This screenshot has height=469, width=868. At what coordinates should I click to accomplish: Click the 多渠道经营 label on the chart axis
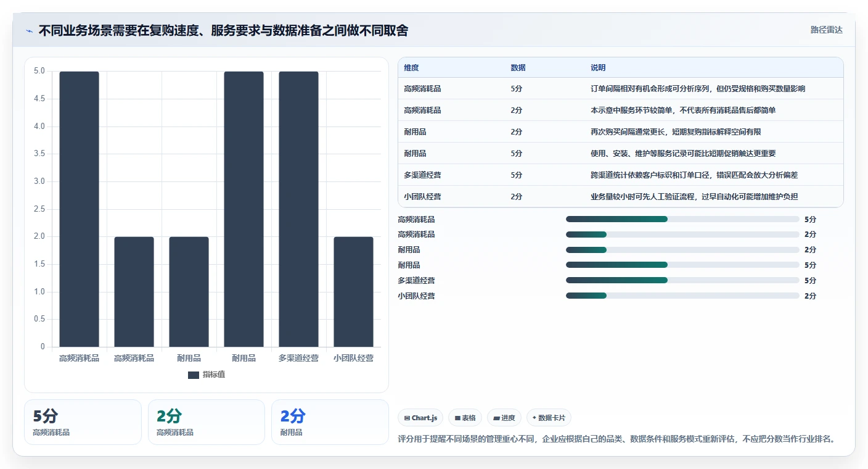(x=298, y=358)
